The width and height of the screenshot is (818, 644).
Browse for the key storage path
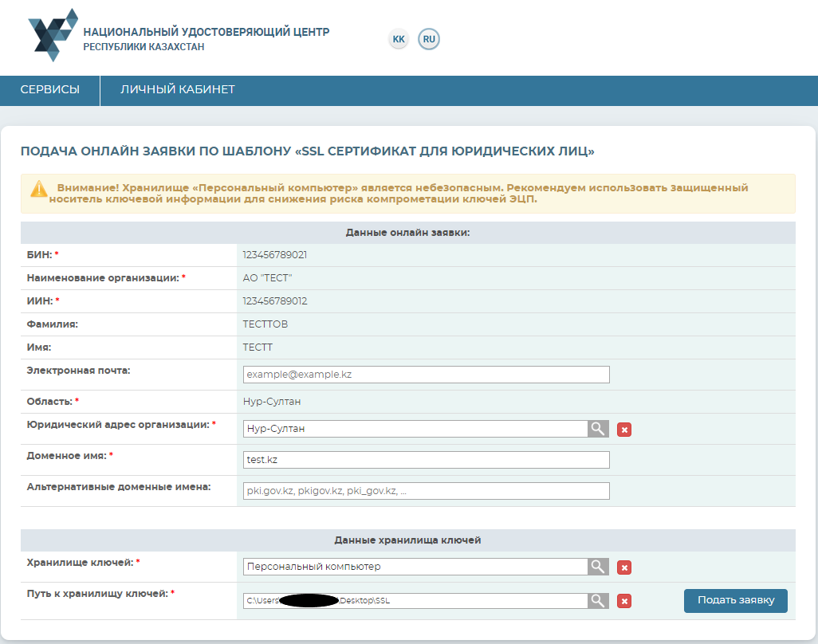click(598, 601)
